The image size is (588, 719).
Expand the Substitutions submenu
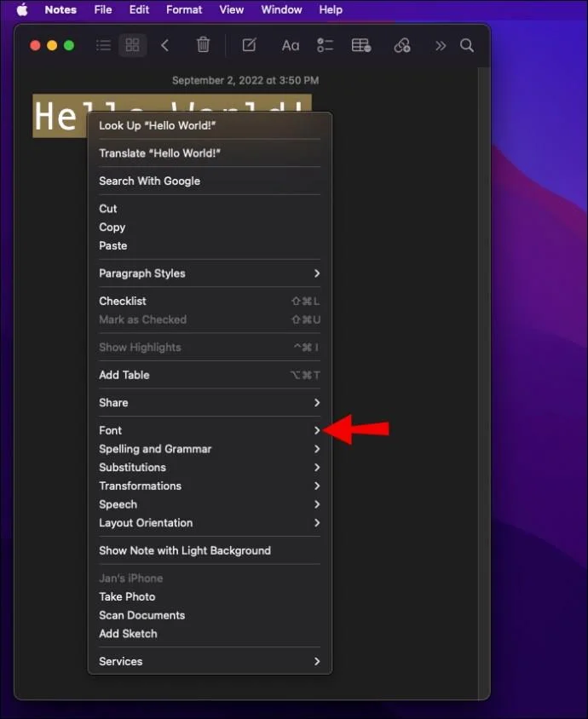210,468
